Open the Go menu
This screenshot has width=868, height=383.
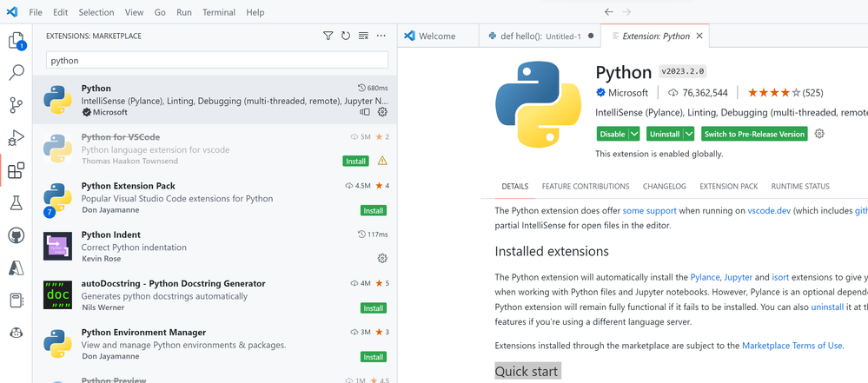160,12
